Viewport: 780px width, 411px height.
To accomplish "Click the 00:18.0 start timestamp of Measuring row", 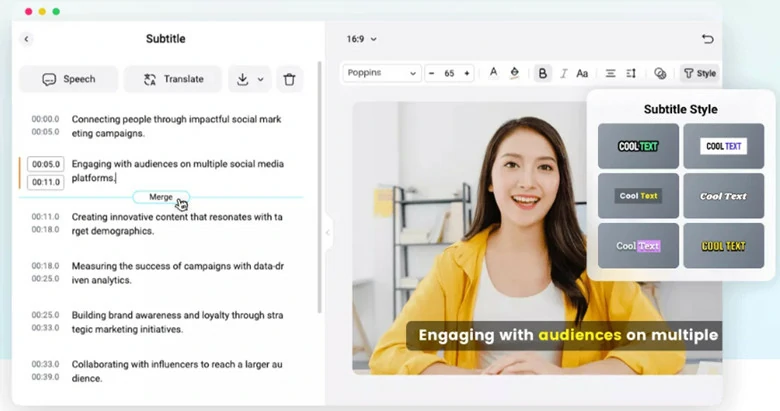I will pos(45,266).
